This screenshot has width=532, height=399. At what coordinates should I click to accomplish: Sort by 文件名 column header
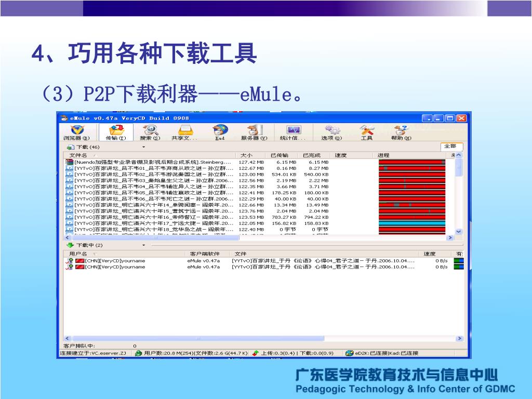click(x=149, y=155)
